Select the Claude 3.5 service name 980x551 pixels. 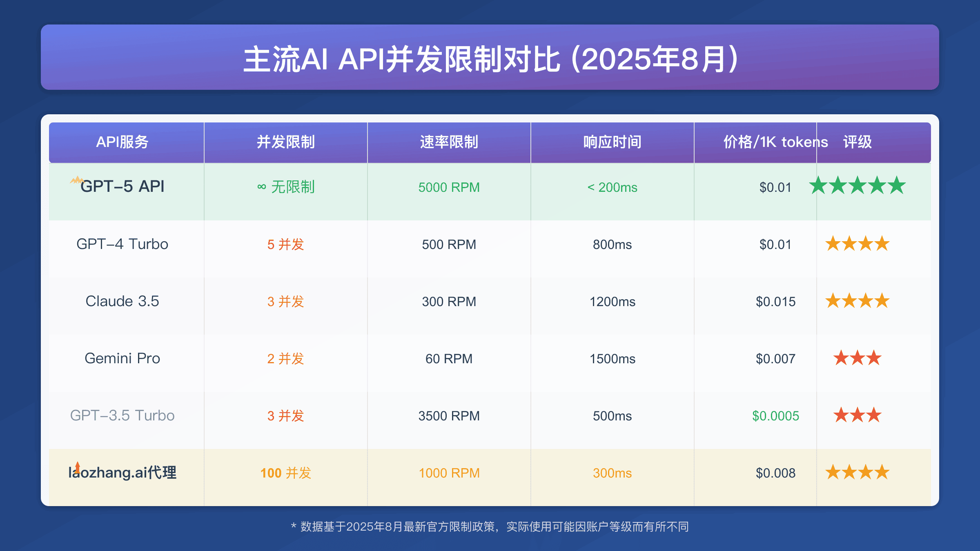point(122,301)
